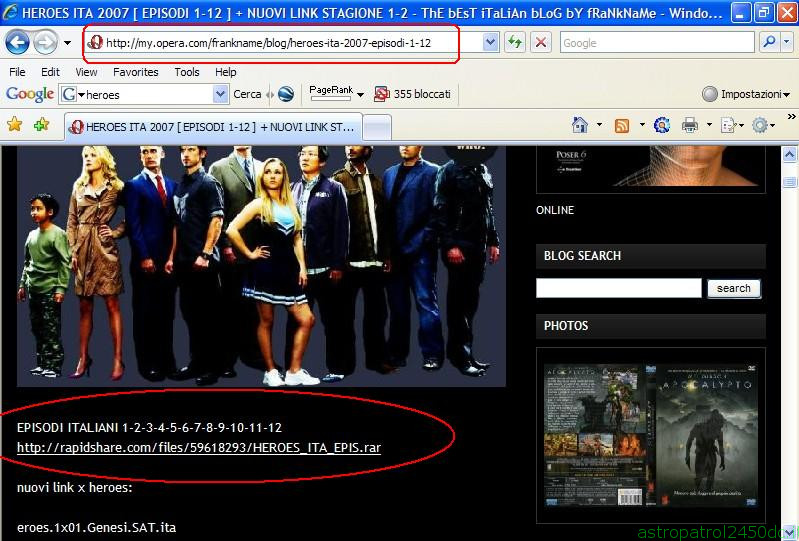Open the Home icon dropdown arrow
This screenshot has height=541, width=799.
tap(599, 125)
